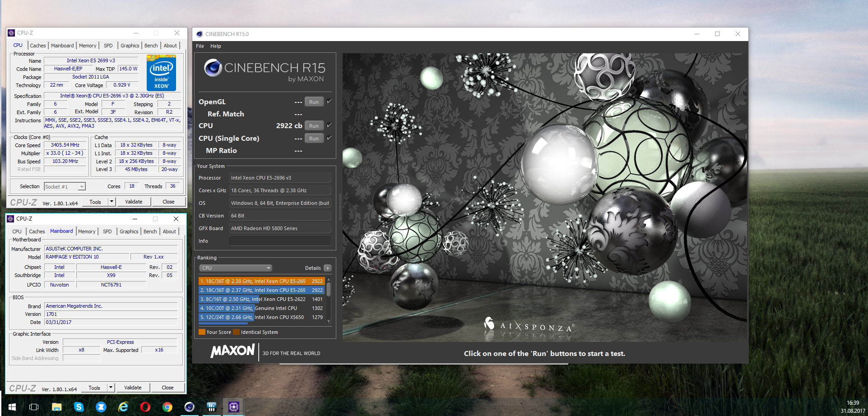Run the CPU Single Core benchmark
Viewport: 868px width, 416px height.
314,139
